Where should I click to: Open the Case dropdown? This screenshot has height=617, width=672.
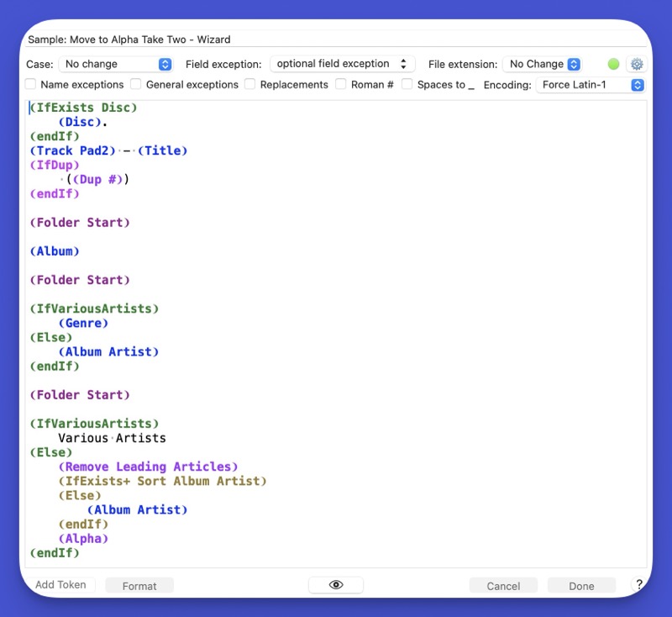[115, 64]
